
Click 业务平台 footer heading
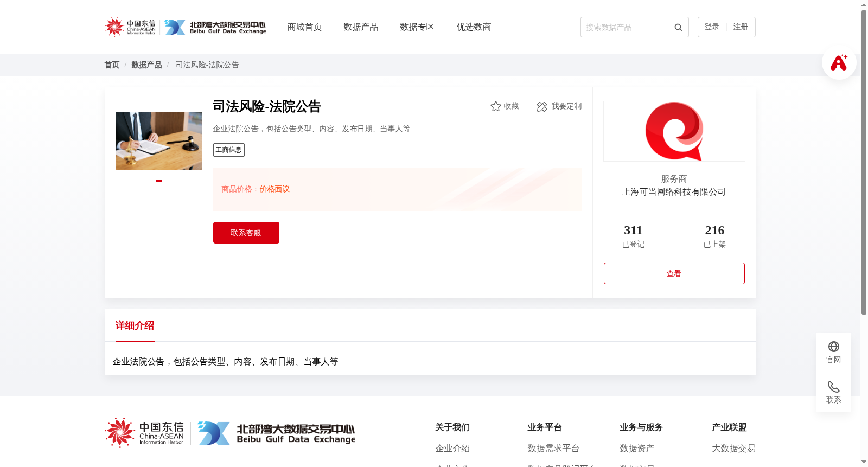[x=545, y=427]
